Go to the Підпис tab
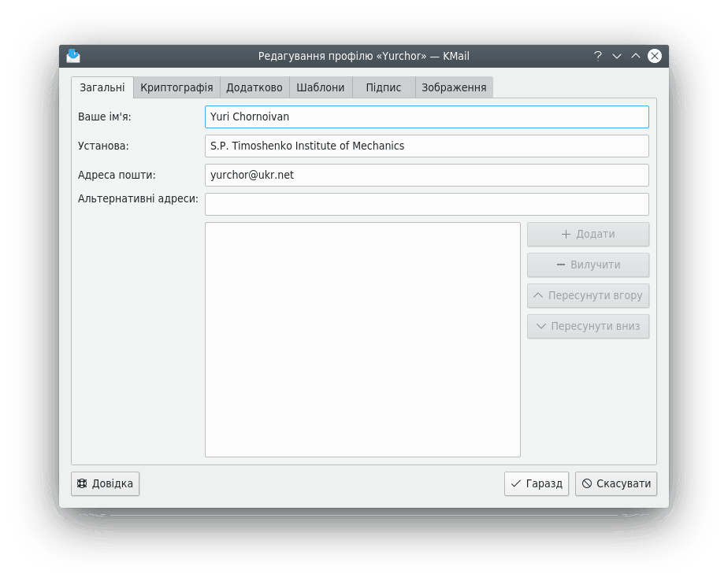The height and width of the screenshot is (581, 728). coord(383,87)
